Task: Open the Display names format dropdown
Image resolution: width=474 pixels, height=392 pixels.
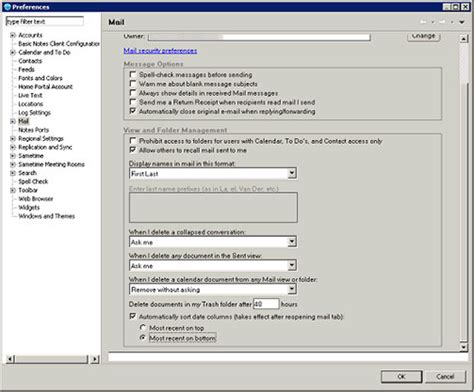Action: pyautogui.click(x=292, y=173)
